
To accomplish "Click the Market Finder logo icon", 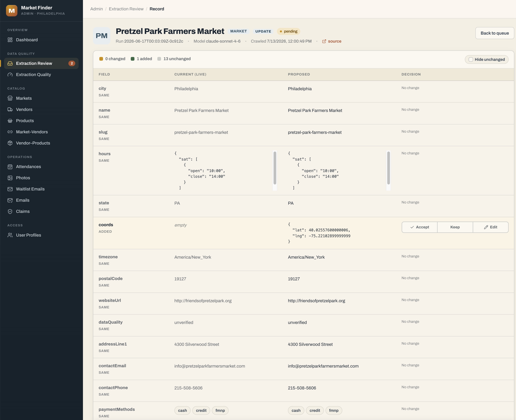I will 12,11.
